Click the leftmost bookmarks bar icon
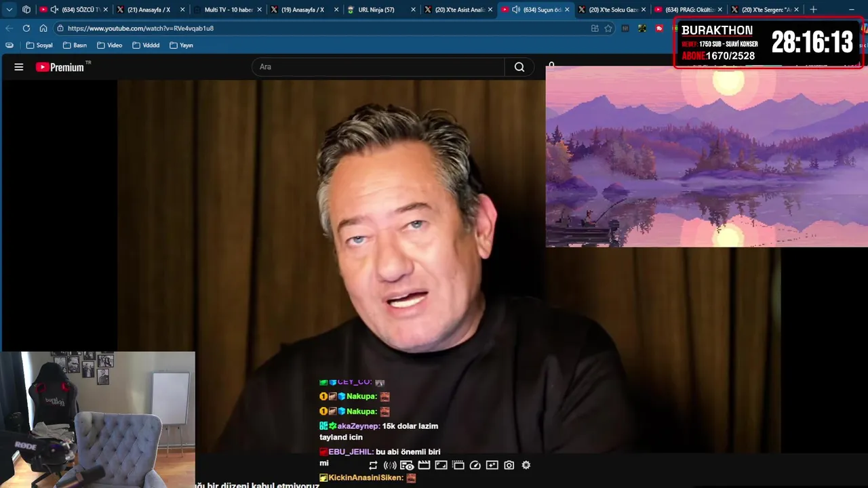This screenshot has height=488, width=868. pyautogui.click(x=9, y=45)
